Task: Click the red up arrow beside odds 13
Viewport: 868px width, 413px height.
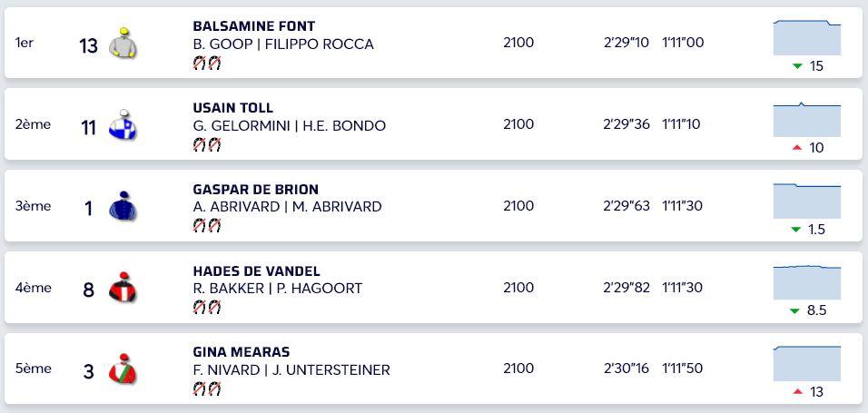Action: click(797, 391)
